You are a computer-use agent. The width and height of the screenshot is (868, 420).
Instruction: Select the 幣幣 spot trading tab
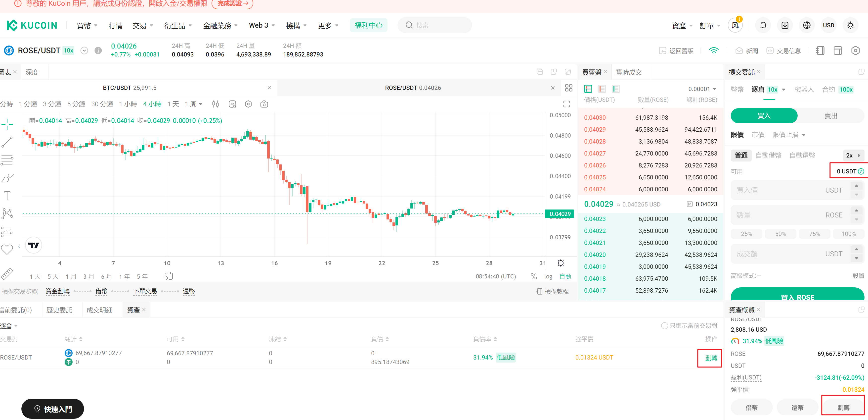[x=737, y=89]
